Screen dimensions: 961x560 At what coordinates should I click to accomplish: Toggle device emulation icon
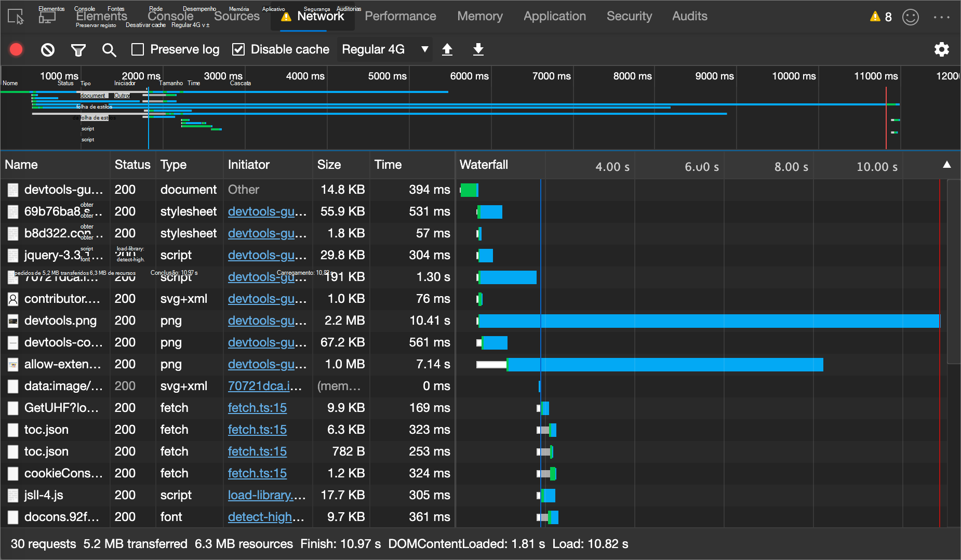(47, 17)
